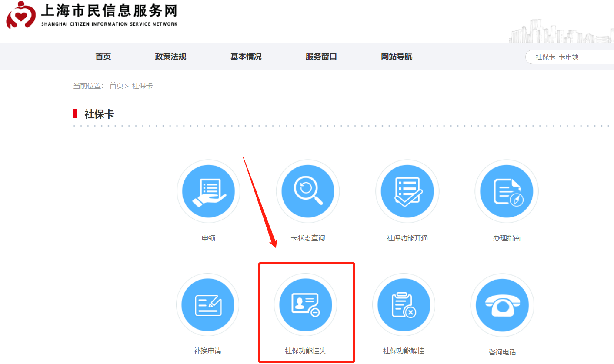Select the 社保功能解挂 clipboard icon
The width and height of the screenshot is (614, 364).
(x=404, y=305)
